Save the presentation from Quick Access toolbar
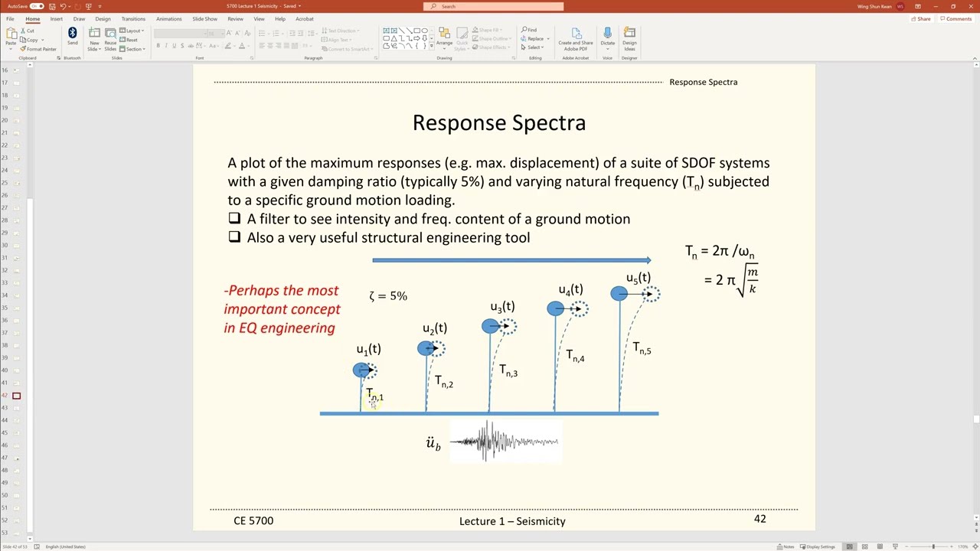The height and width of the screenshot is (551, 980). point(52,6)
